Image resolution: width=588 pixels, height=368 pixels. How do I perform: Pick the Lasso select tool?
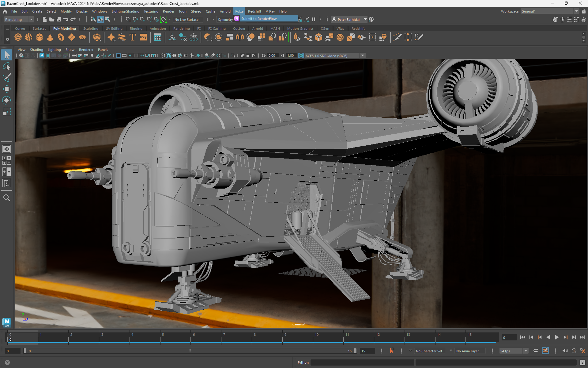6,67
